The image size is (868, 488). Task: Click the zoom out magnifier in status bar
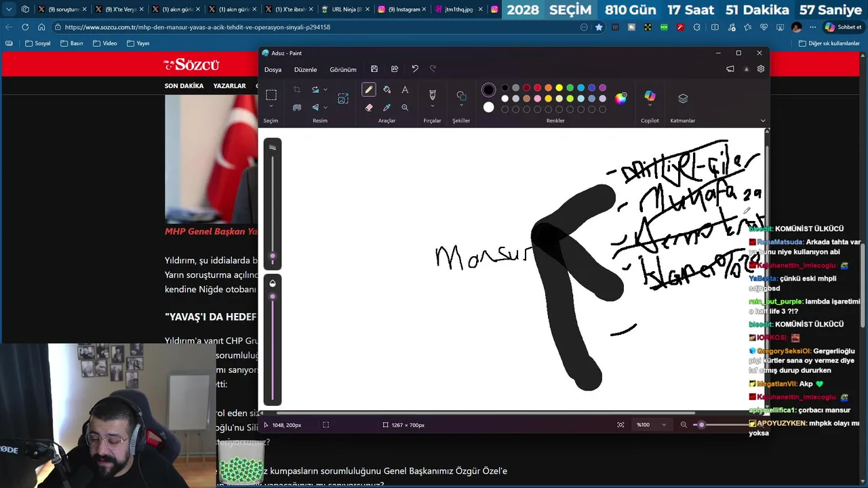tap(684, 425)
